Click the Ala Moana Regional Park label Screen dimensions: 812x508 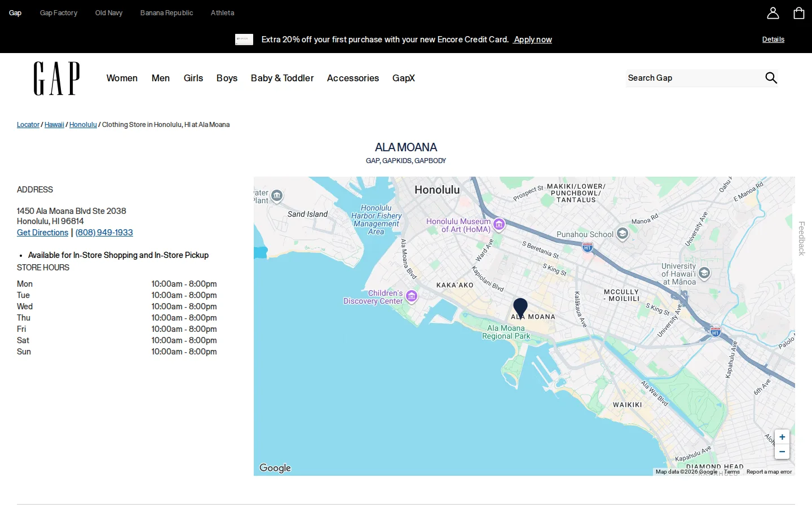point(506,332)
